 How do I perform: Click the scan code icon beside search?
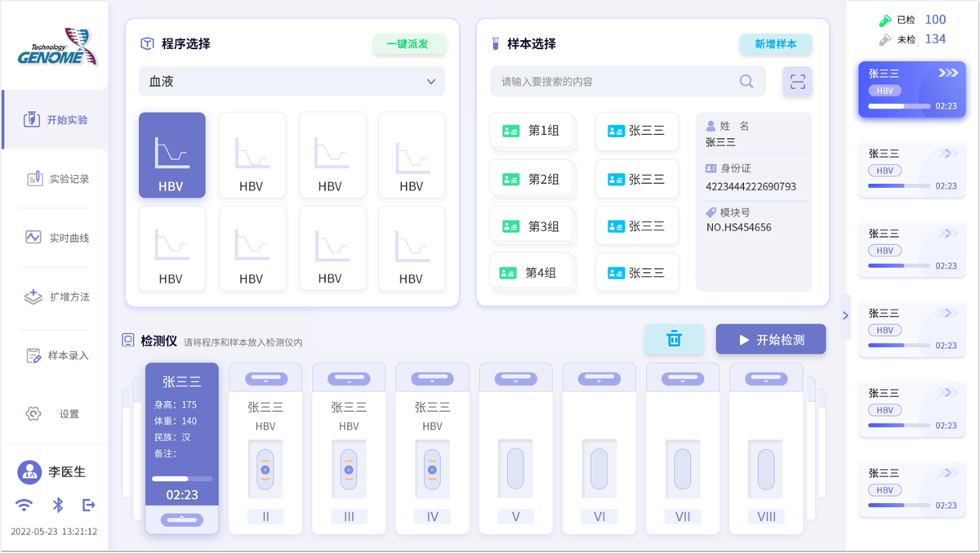pyautogui.click(x=797, y=82)
